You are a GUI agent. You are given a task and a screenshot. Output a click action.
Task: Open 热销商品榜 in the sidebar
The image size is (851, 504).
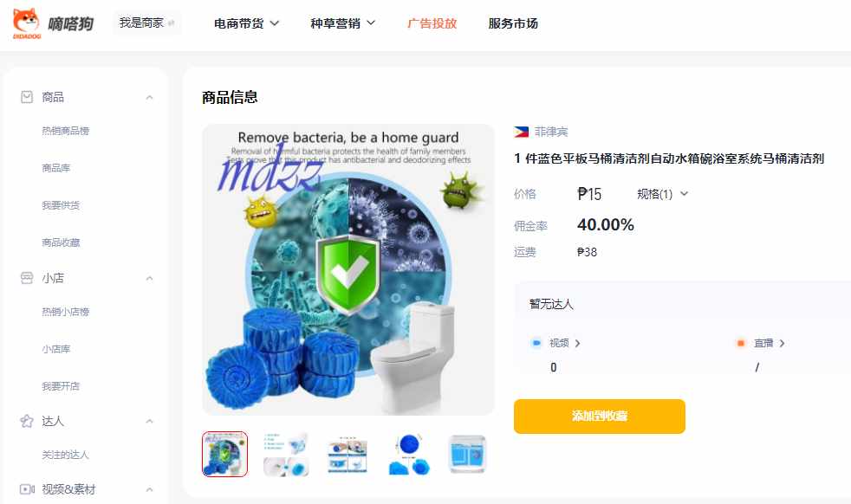tap(66, 131)
